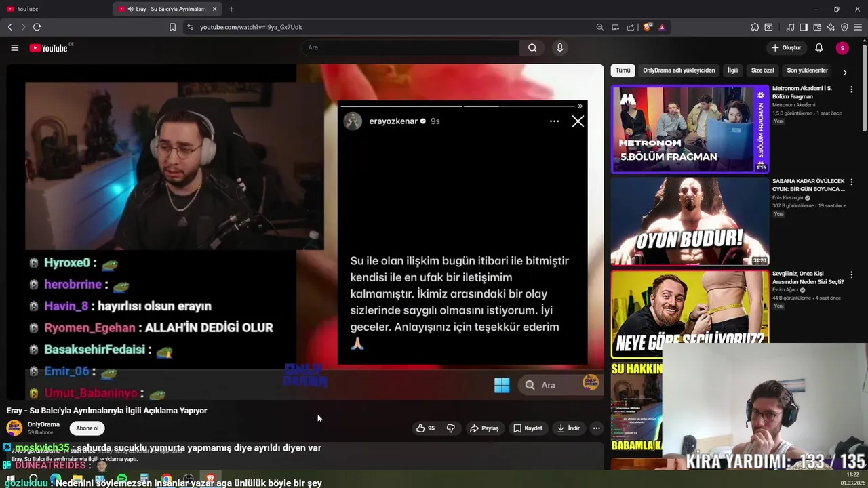Open Spotify from the Windows taskbar
The height and width of the screenshot is (488, 868).
[x=121, y=479]
